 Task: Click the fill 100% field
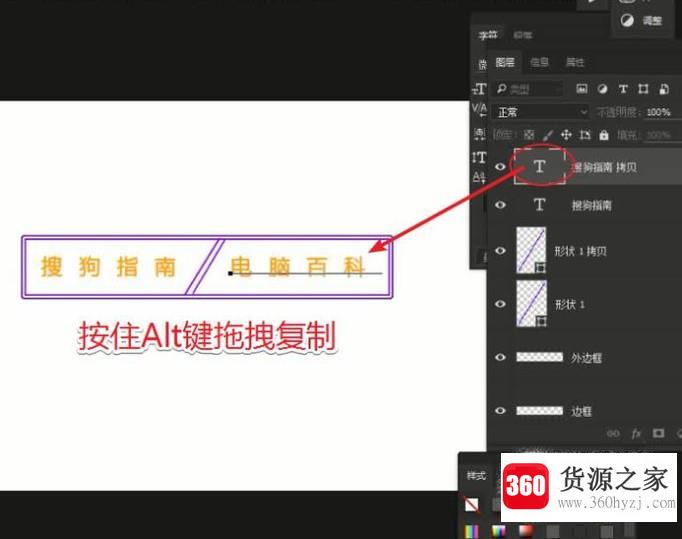click(x=659, y=135)
